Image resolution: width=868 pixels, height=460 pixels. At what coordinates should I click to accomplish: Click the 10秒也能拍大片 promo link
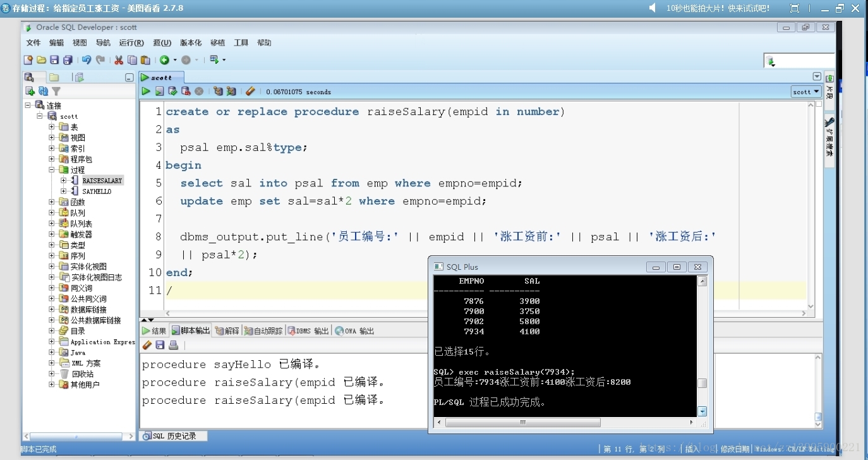click(718, 8)
